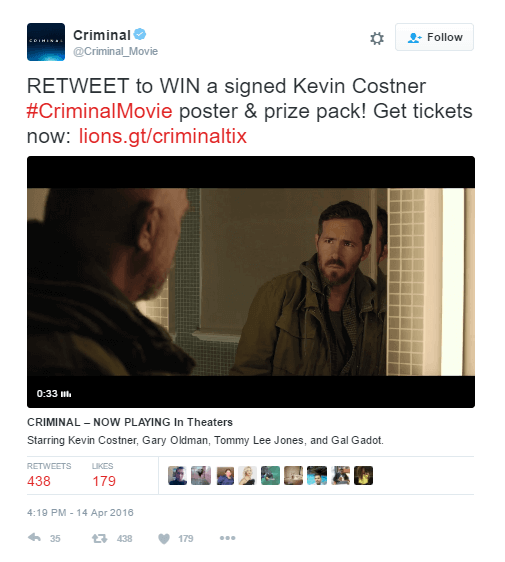The width and height of the screenshot is (505, 562).
Task: Open the Criminal profile avatar
Action: 46,42
